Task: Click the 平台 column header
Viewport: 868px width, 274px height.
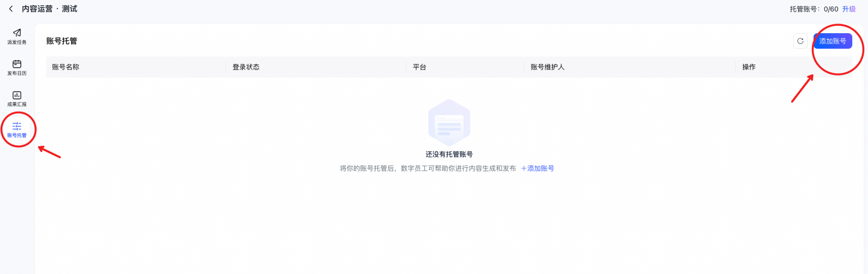Action: 420,67
